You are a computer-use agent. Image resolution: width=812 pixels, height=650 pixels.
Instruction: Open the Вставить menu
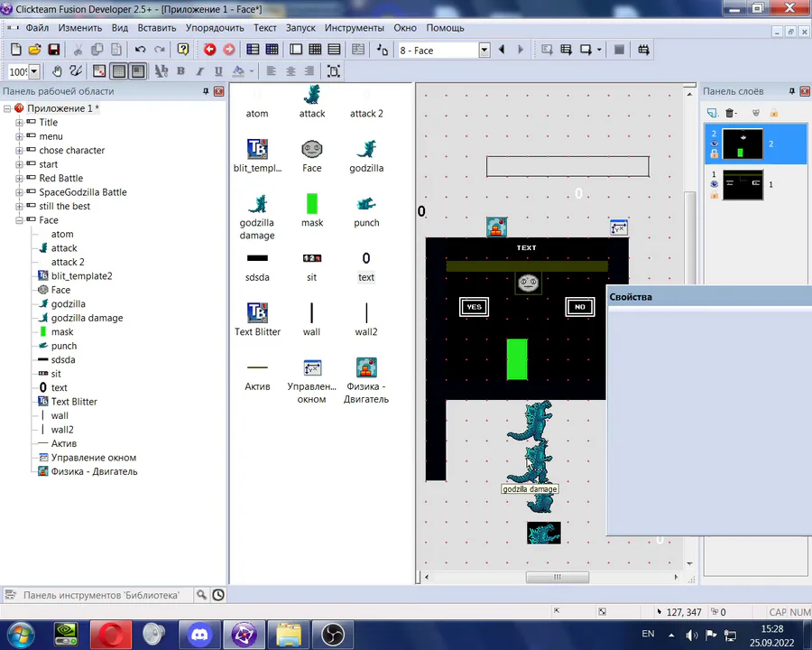157,28
